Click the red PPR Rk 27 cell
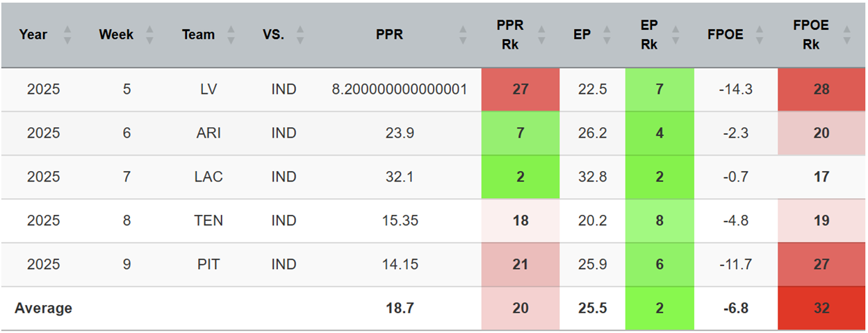 [x=520, y=90]
